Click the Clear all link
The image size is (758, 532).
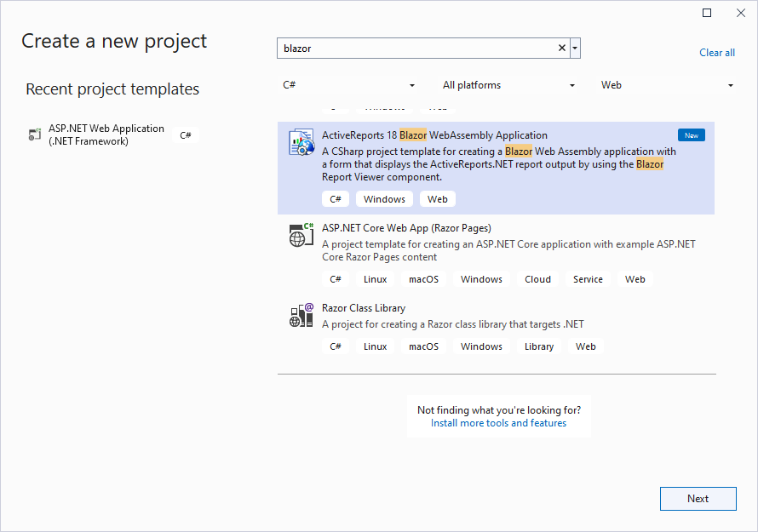[717, 53]
